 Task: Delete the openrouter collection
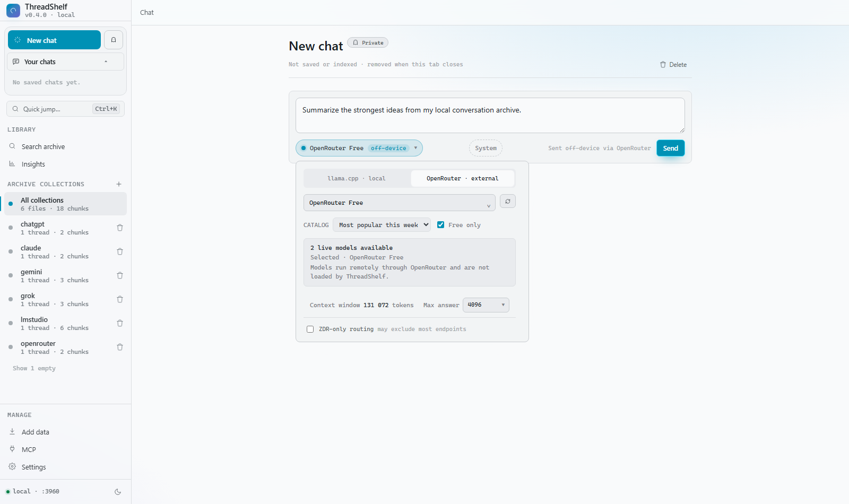tap(120, 347)
